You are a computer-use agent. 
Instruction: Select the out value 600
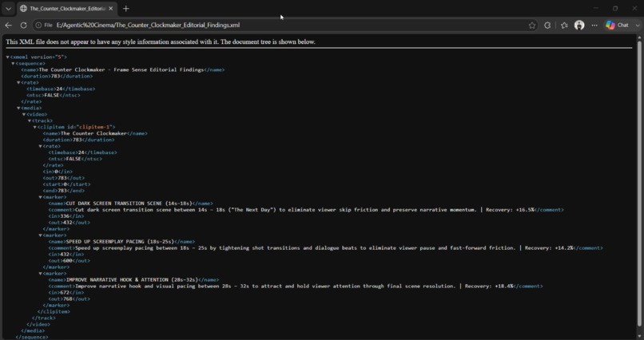[69, 260]
